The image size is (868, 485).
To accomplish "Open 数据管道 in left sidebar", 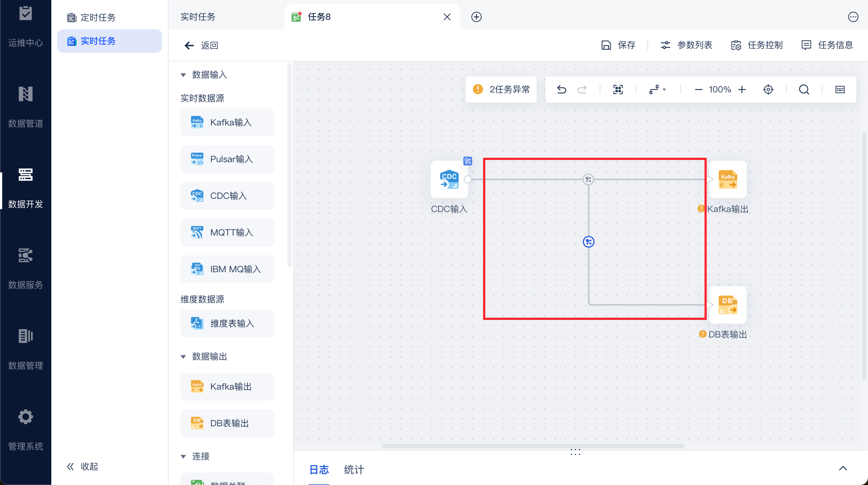I will click(x=26, y=106).
